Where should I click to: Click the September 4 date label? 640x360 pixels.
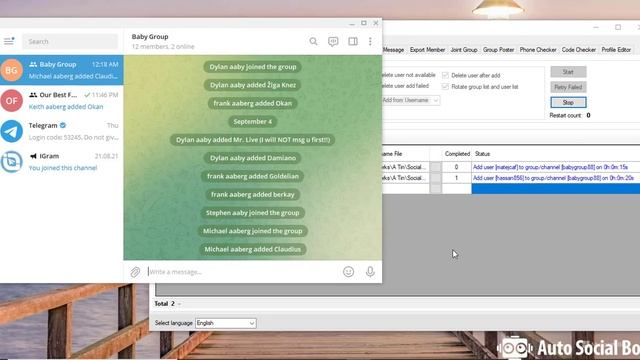[253, 121]
